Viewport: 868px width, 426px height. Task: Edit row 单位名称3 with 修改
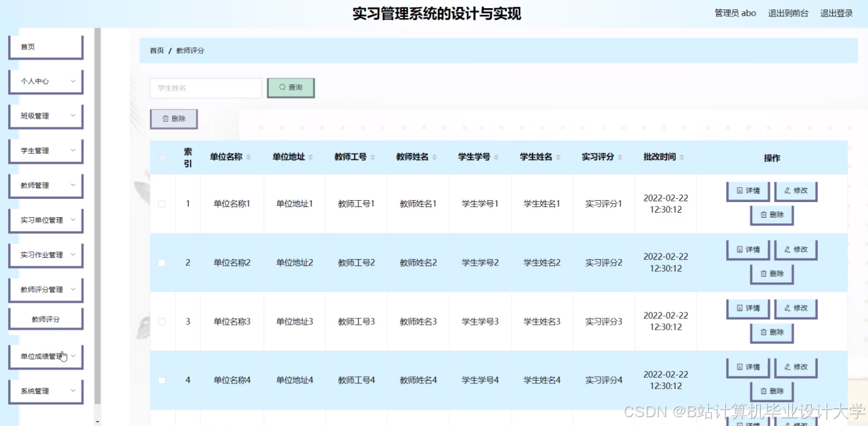coord(796,308)
